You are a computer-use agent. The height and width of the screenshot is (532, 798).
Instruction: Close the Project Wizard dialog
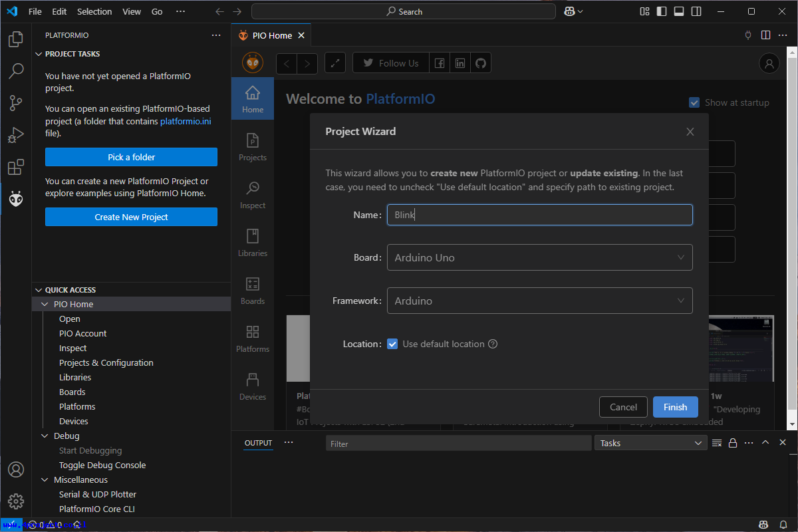[690, 132]
